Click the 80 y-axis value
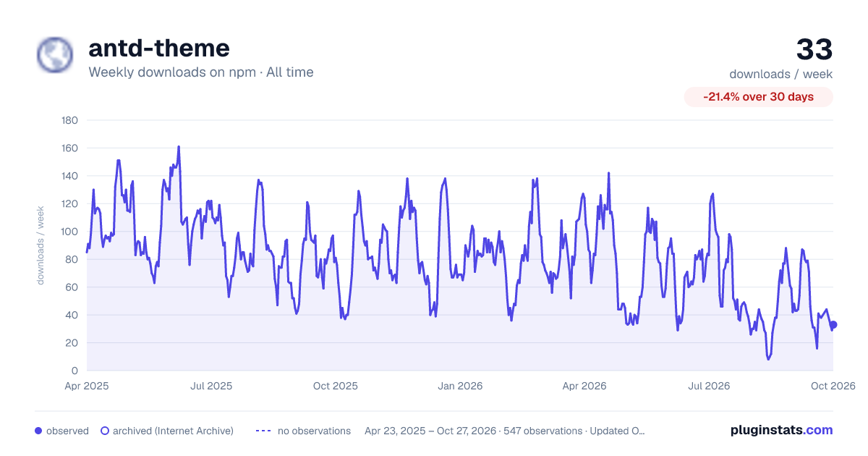Image resolution: width=868 pixels, height=456 pixels. point(72,259)
